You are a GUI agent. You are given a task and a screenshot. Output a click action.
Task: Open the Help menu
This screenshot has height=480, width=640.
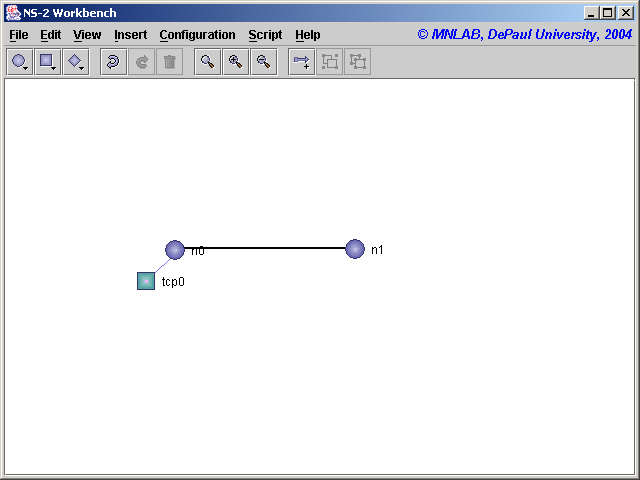coord(308,35)
